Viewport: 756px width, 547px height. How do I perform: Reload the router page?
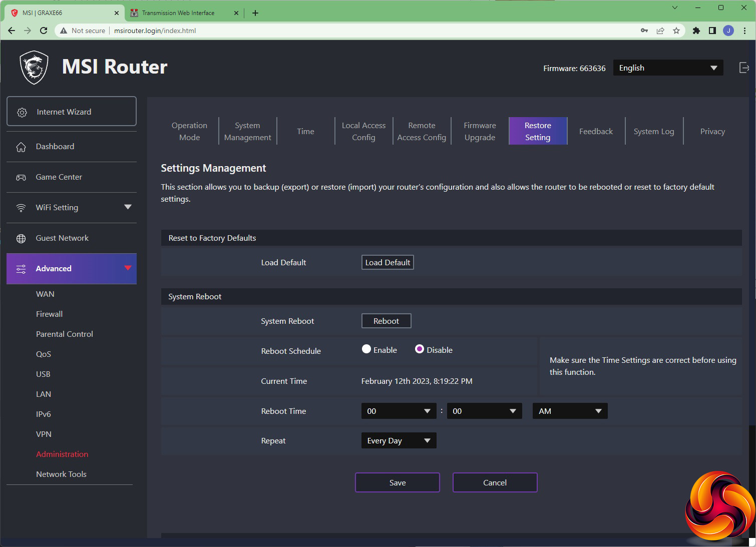point(44,31)
